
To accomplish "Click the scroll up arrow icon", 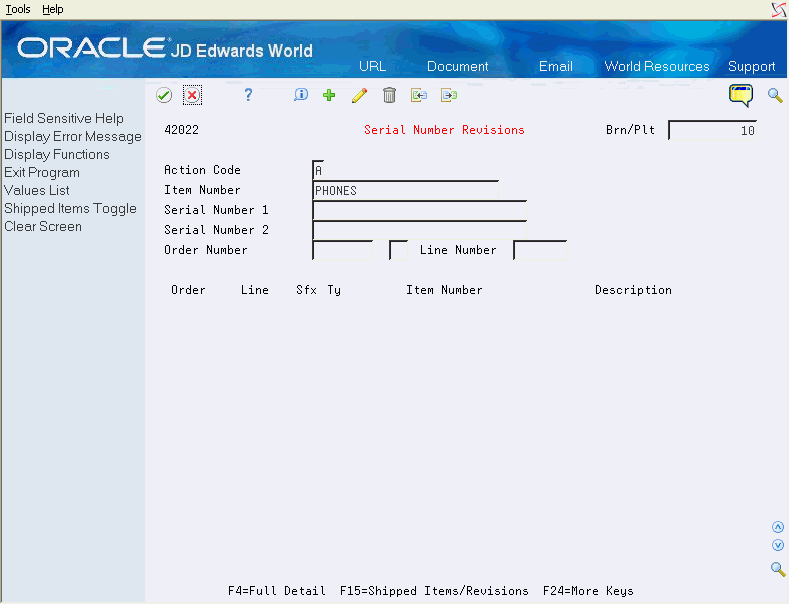I will (x=778, y=527).
